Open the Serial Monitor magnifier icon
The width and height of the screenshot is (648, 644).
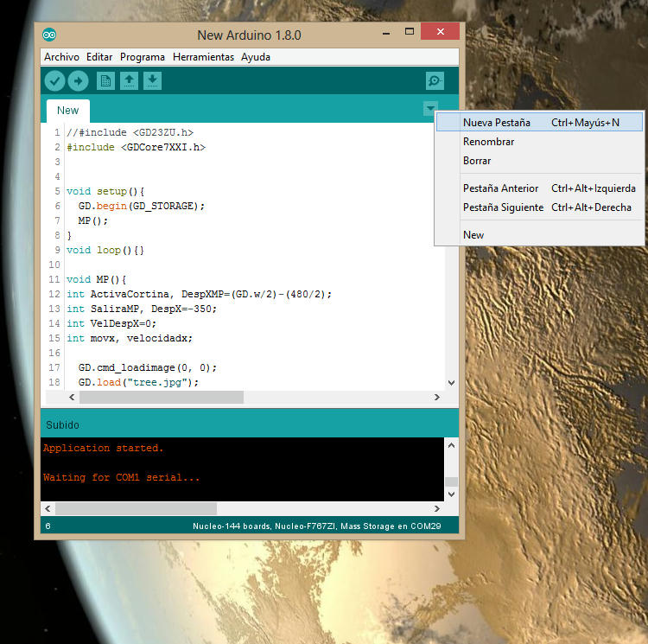[x=435, y=80]
